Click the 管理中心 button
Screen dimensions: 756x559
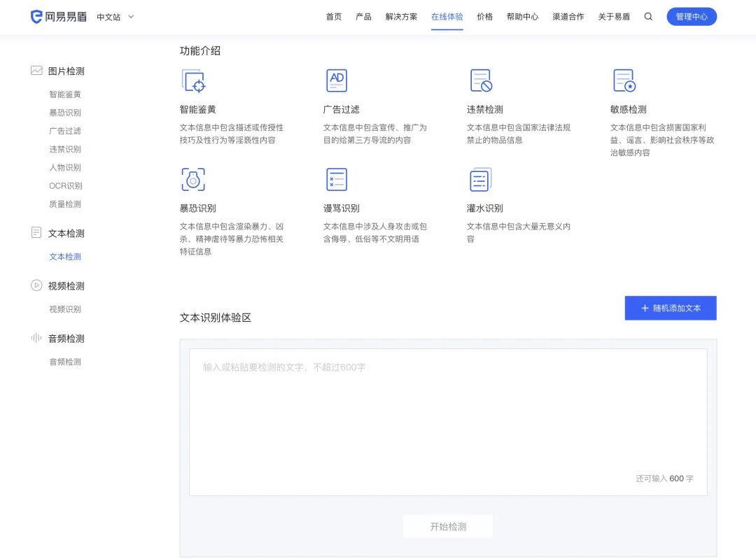tap(692, 16)
